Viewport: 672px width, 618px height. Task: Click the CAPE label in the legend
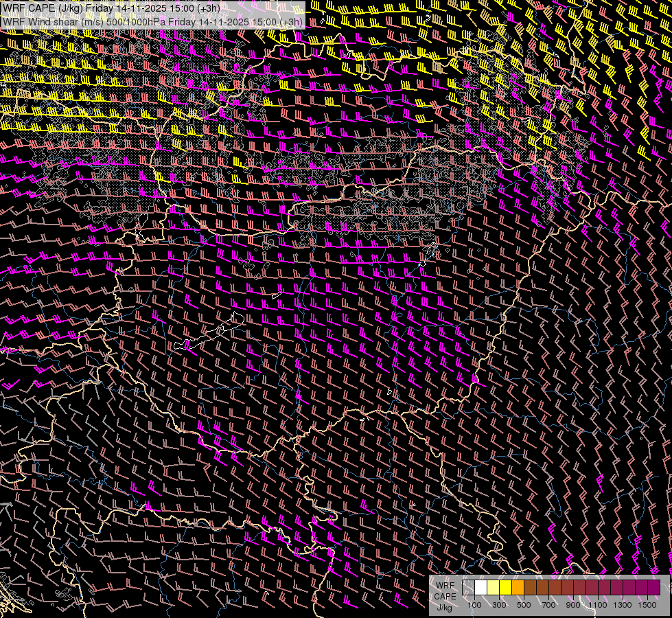[x=445, y=597]
